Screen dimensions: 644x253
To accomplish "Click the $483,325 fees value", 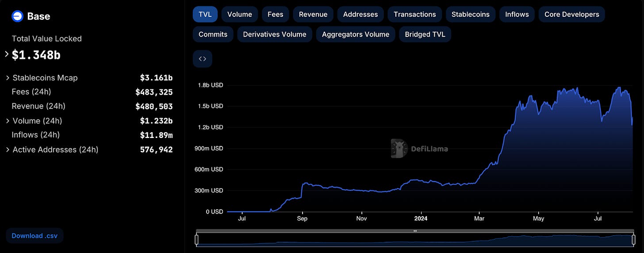I will click(154, 92).
